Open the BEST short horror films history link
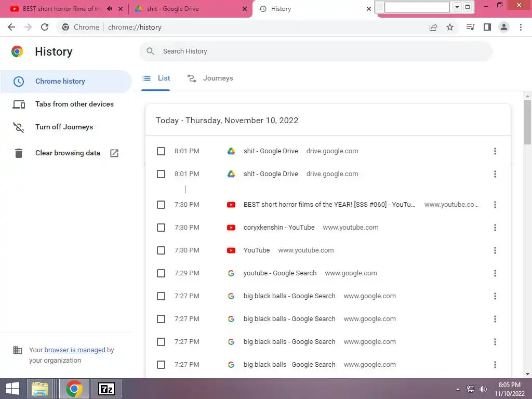Screen dimensions: 532x399 point(329,205)
